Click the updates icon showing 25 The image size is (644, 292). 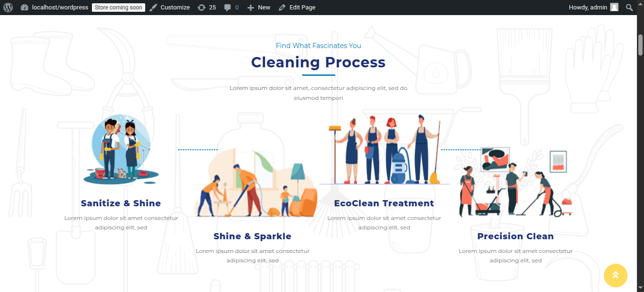click(x=206, y=8)
